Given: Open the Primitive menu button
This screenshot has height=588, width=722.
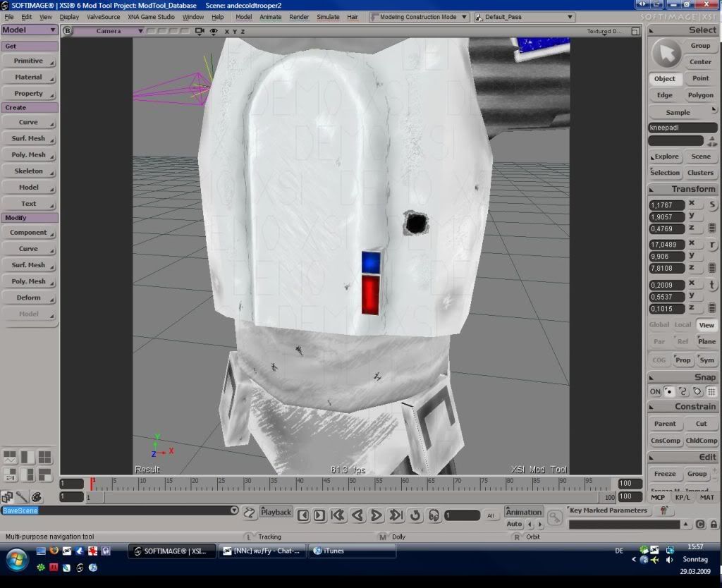Looking at the screenshot, I should click(29, 61).
